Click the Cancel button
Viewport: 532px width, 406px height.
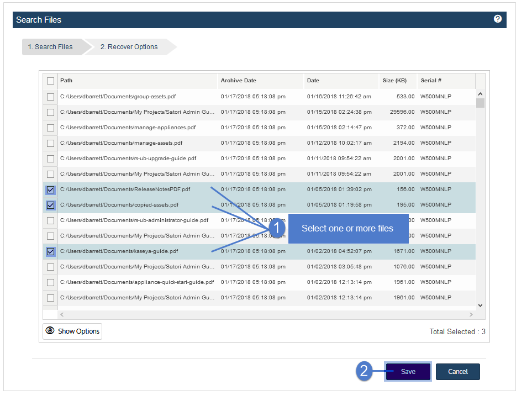click(457, 371)
